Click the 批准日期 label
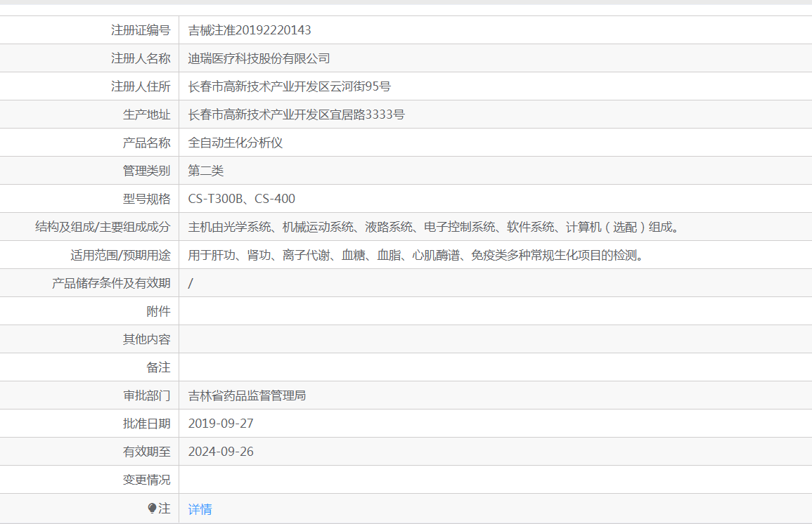The width and height of the screenshot is (812, 524). coord(146,424)
